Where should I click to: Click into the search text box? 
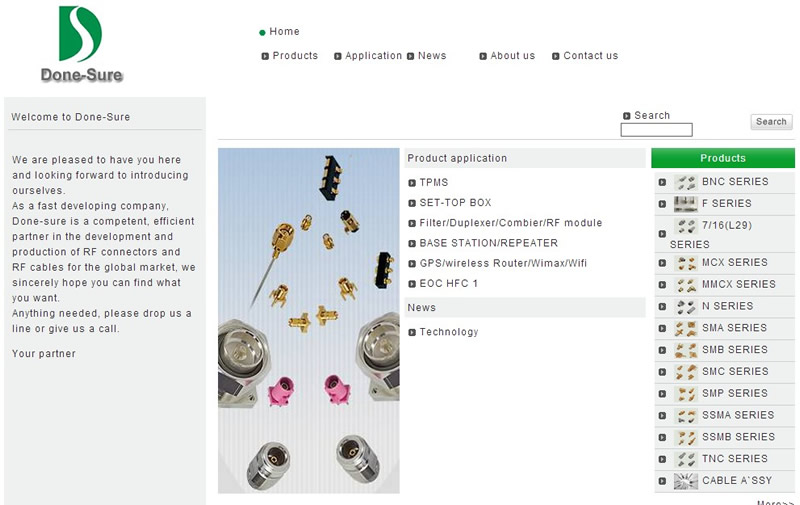click(x=656, y=130)
